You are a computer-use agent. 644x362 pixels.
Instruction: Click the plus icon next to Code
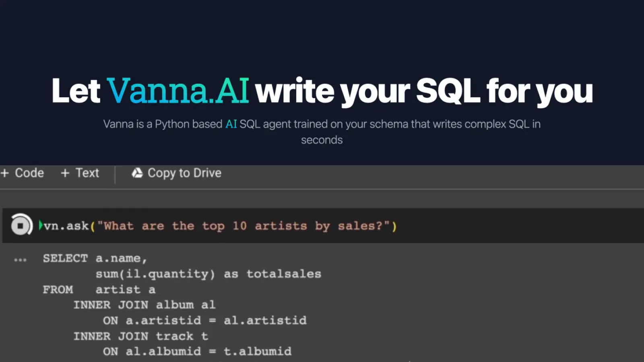pyautogui.click(x=5, y=173)
